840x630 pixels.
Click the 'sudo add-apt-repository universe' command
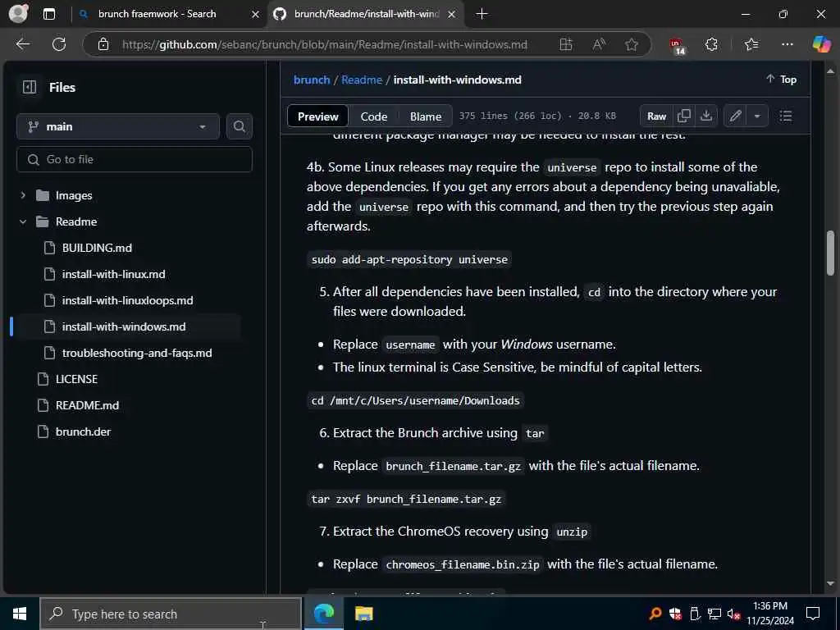[409, 259]
